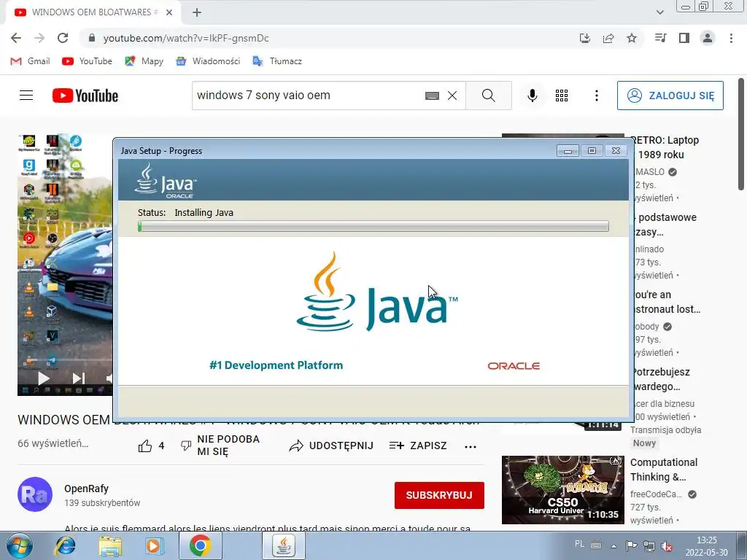This screenshot has height=560, width=747.
Task: Skip to next video
Action: click(78, 378)
